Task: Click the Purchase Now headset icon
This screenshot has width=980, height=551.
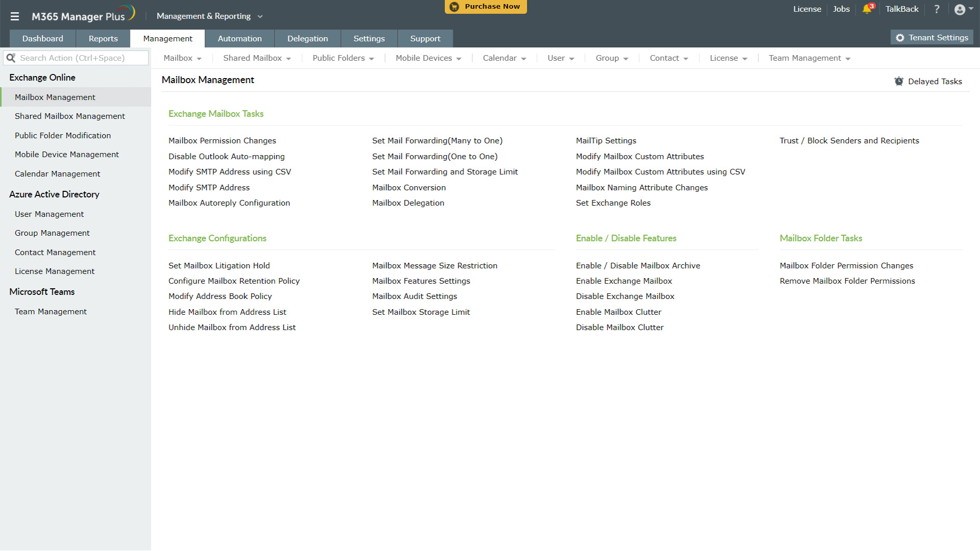Action: tap(454, 7)
